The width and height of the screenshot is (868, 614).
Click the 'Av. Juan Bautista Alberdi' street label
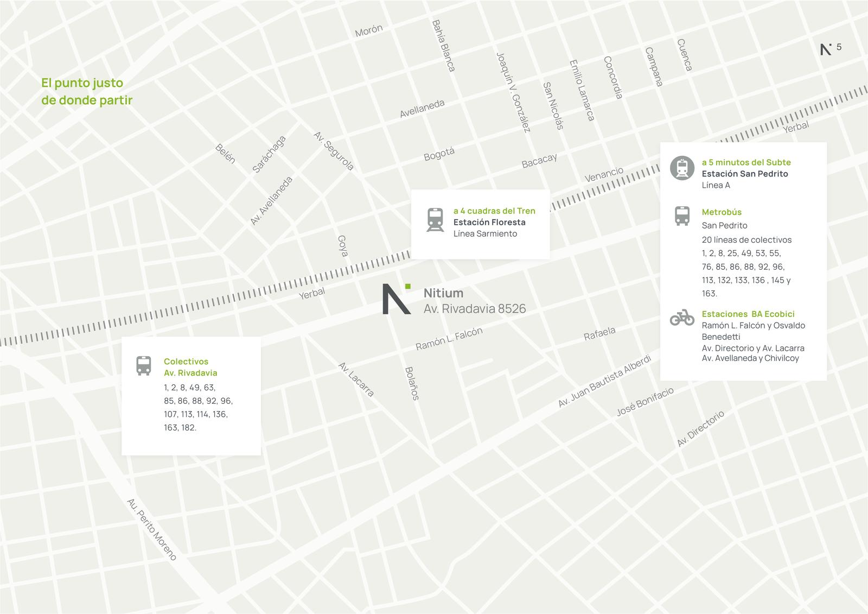coord(604,382)
